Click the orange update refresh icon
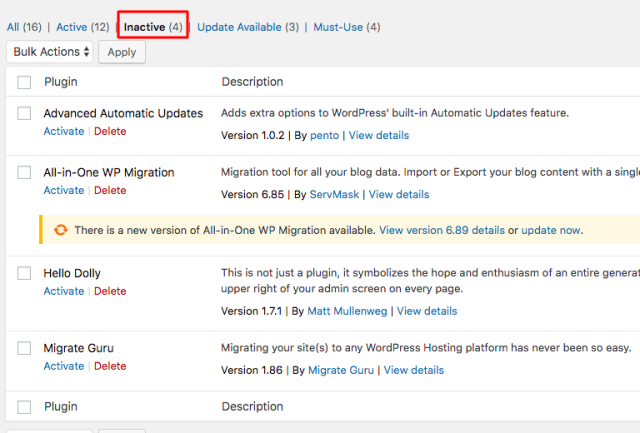 click(60, 230)
